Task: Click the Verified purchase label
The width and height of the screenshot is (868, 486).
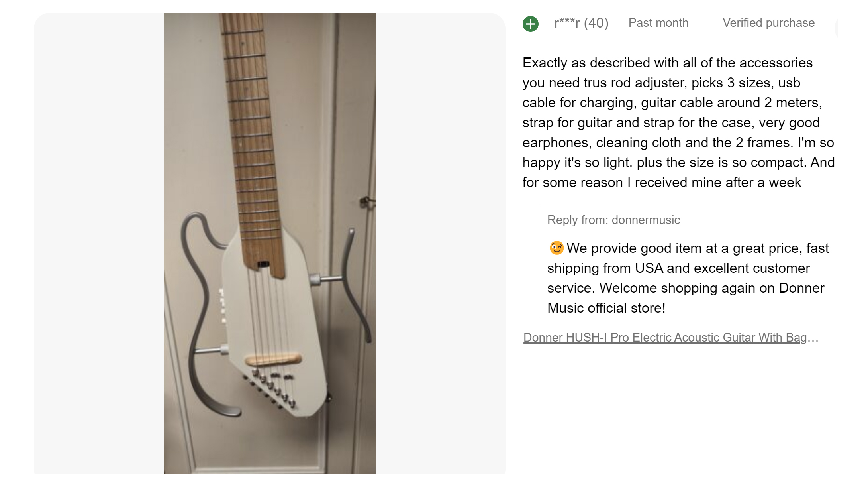Action: [768, 23]
